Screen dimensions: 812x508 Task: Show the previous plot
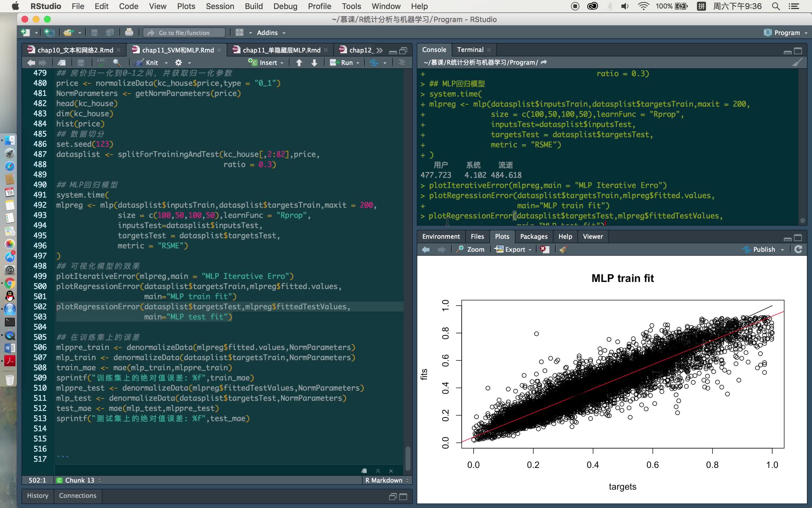(426, 249)
